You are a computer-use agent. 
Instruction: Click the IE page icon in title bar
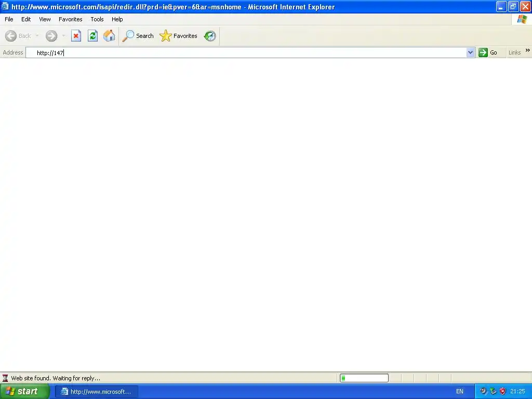(x=5, y=6)
